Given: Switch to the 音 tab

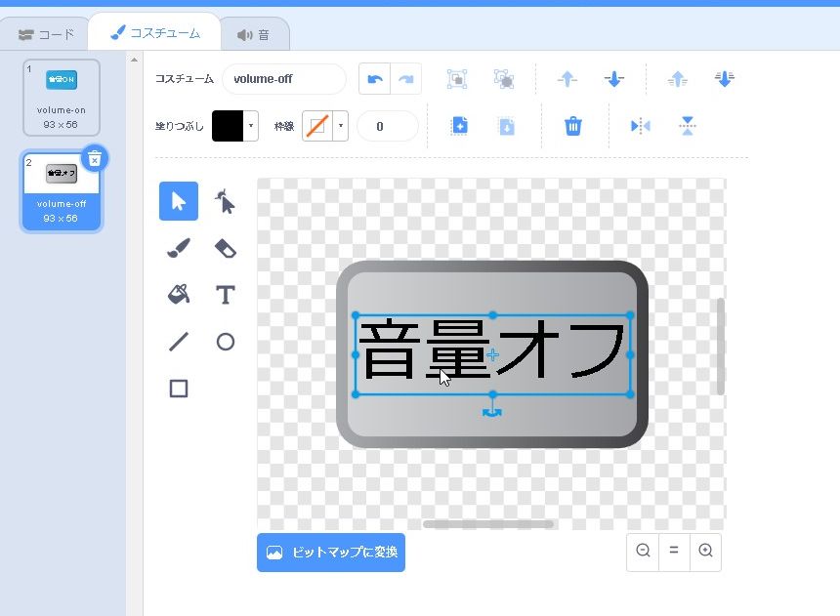Looking at the screenshot, I should tap(253, 34).
